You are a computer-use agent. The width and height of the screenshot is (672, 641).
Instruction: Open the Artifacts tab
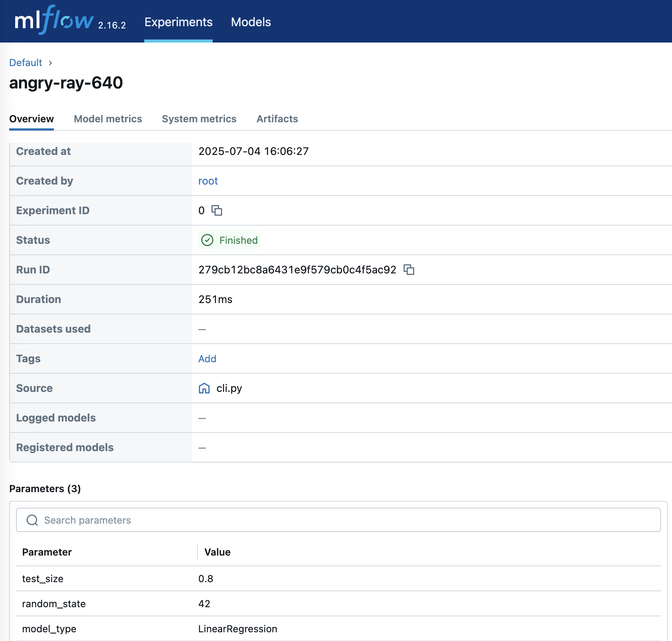[277, 119]
